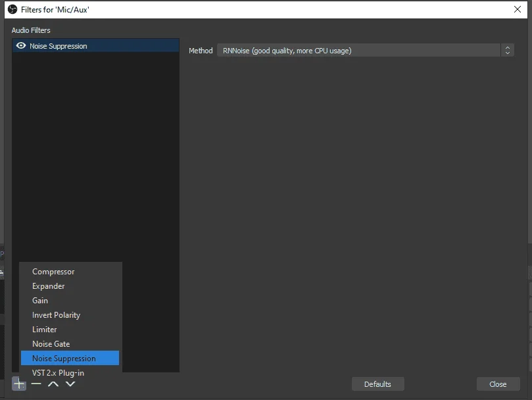Click the OBS logo in title bar
Image resolution: width=532 pixels, height=400 pixels.
coord(12,9)
